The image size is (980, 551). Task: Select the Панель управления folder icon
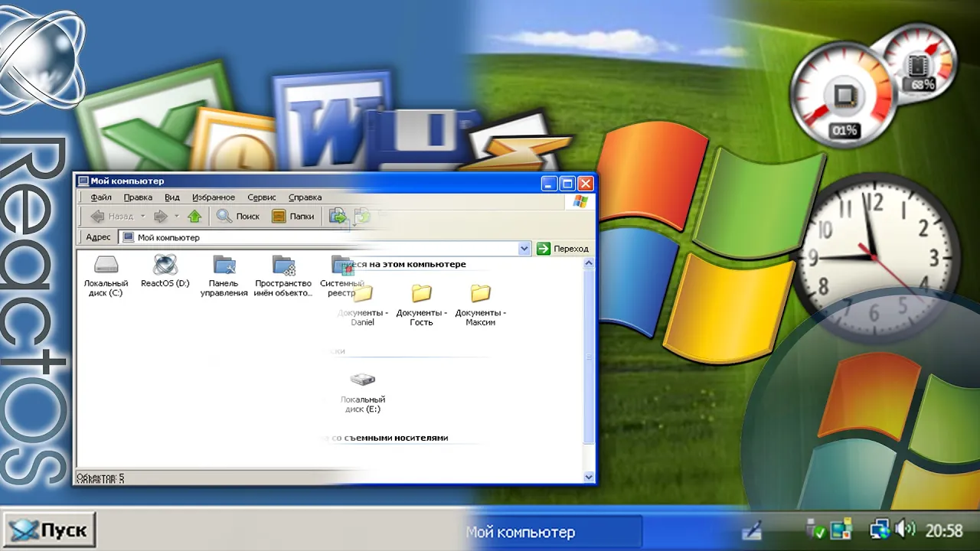coord(224,276)
